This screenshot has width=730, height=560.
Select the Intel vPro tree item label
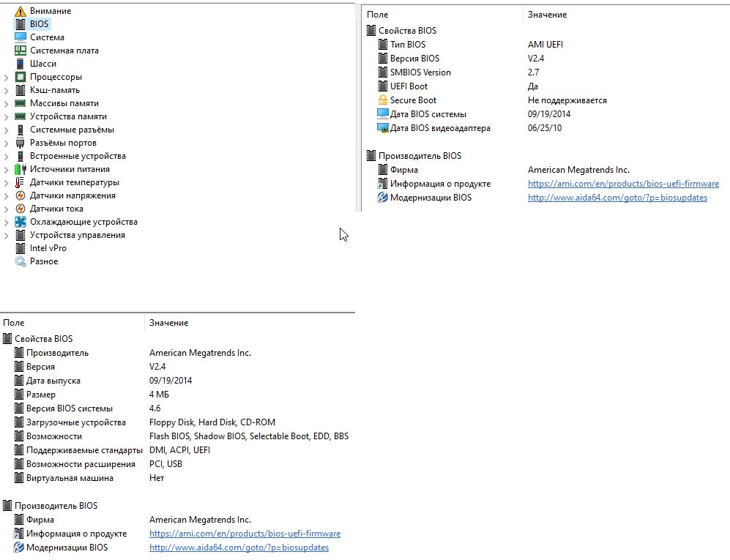point(48,248)
